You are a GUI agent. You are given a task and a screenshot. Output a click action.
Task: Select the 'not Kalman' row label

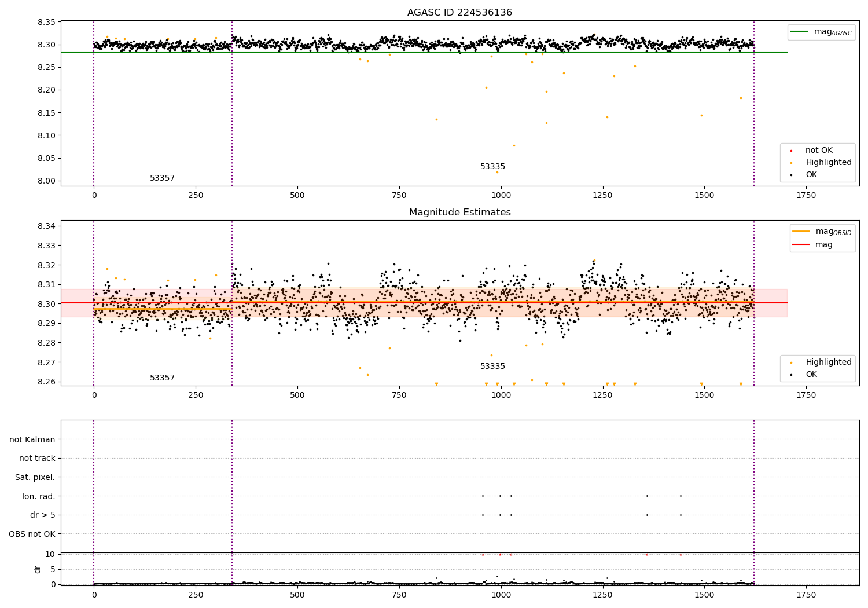pyautogui.click(x=32, y=440)
